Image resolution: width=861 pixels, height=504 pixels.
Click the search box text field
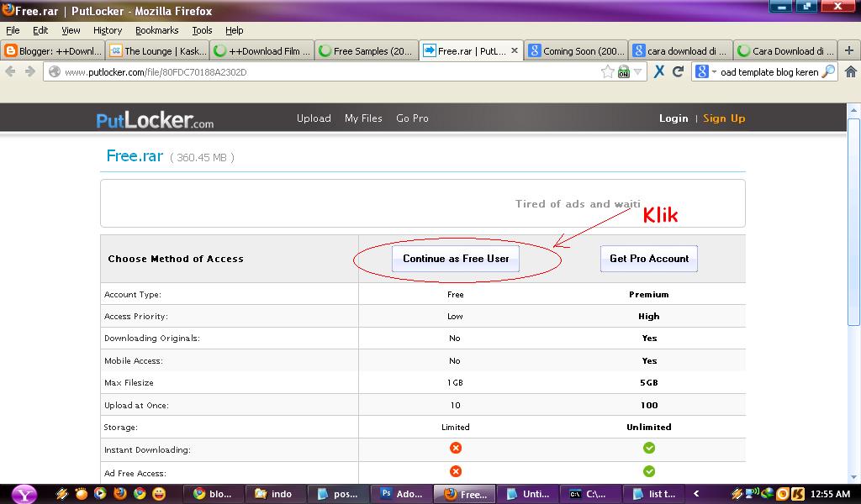tap(769, 72)
